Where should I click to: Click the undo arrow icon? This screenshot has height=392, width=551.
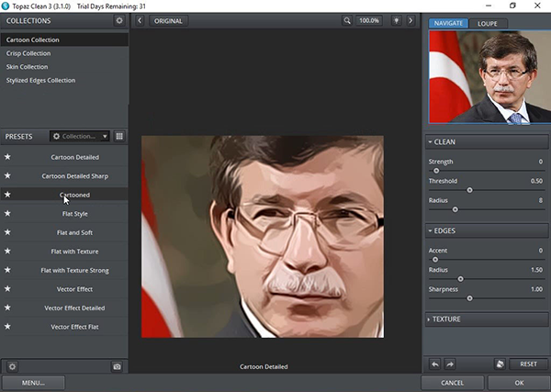(435, 364)
